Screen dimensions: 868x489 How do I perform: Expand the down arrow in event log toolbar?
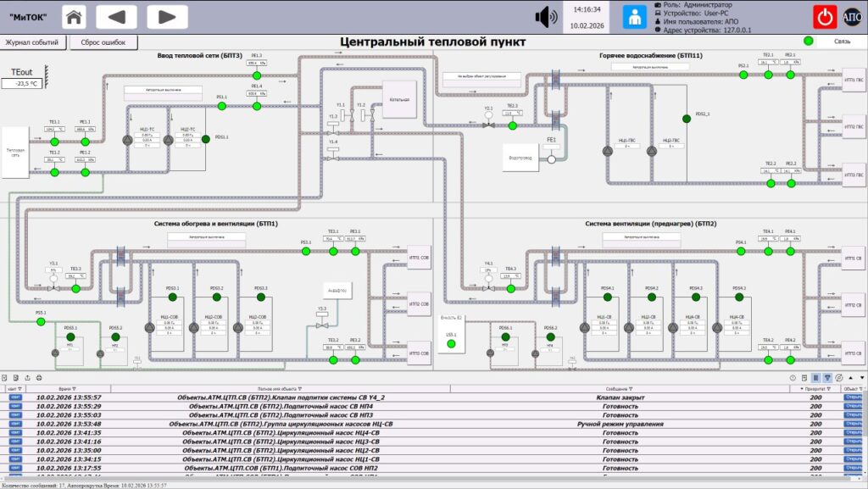click(862, 378)
